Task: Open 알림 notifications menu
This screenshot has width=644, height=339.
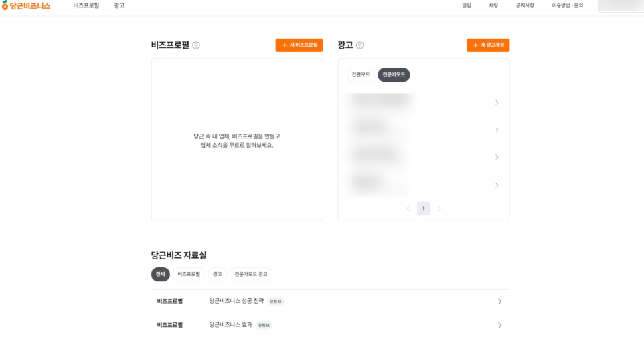Action: (467, 6)
